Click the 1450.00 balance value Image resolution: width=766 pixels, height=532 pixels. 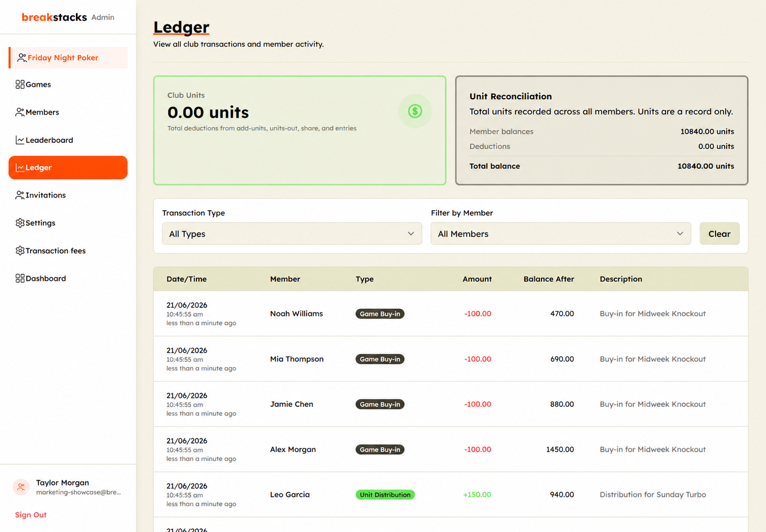[x=560, y=450]
